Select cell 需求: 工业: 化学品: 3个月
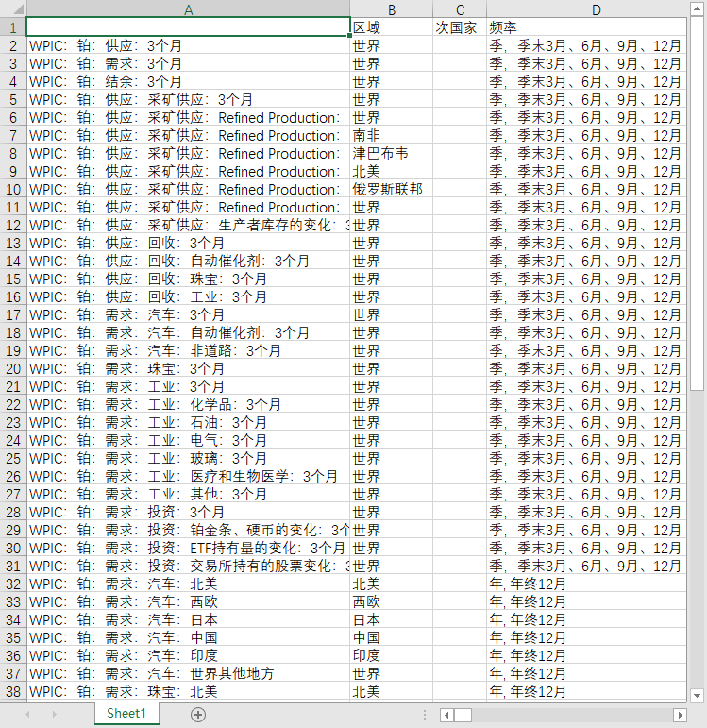 188,404
